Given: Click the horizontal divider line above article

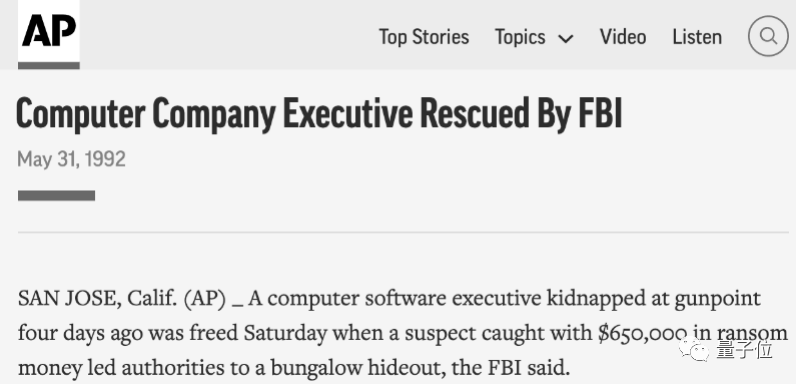Looking at the screenshot, I should pyautogui.click(x=403, y=232).
